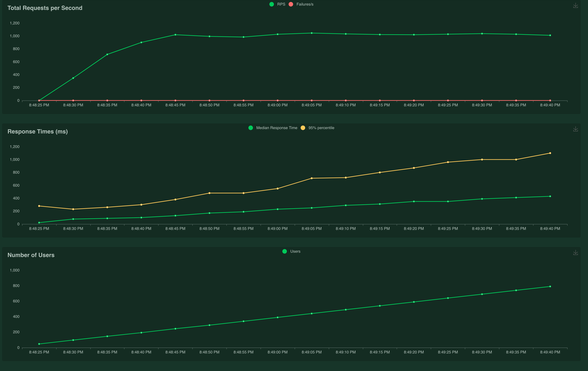The height and width of the screenshot is (371, 588).
Task: Click the RPS legend label text
Action: click(x=281, y=4)
